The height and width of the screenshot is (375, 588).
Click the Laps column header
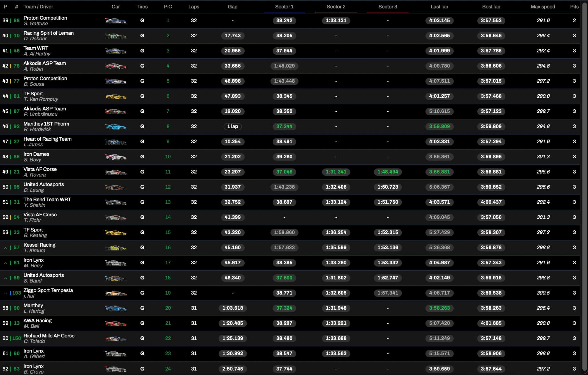pos(194,7)
